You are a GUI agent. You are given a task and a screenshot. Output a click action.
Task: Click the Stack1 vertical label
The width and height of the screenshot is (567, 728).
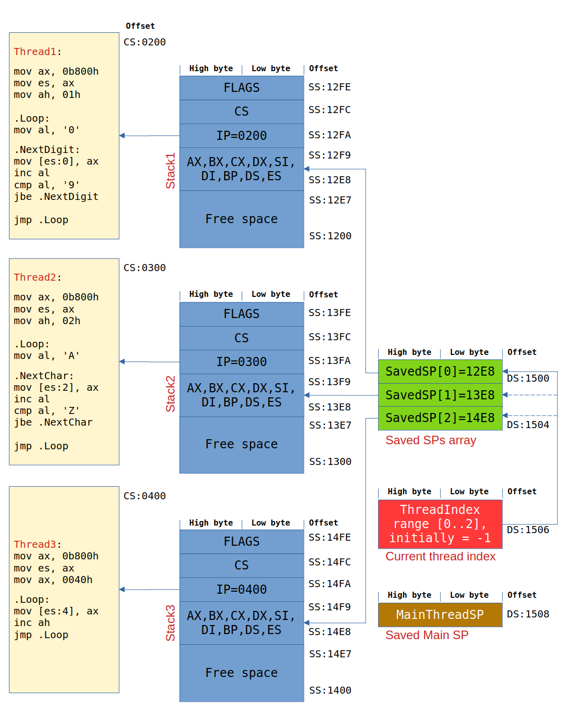[171, 171]
